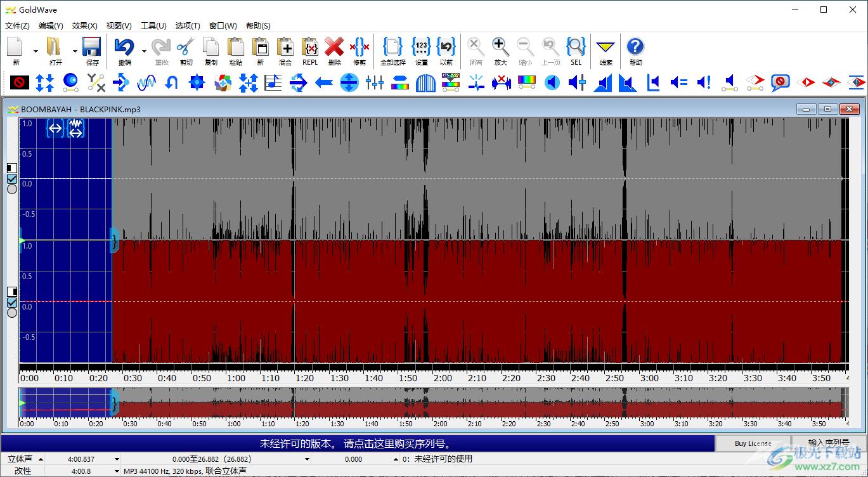Click the red X silence removal waveform icon
Viewport: 868px width, 477px height.
(x=502, y=82)
